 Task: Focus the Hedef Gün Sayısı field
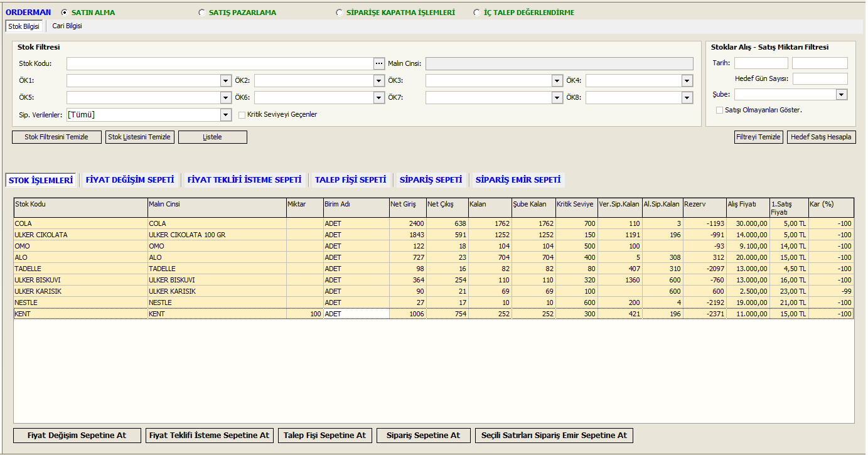820,79
